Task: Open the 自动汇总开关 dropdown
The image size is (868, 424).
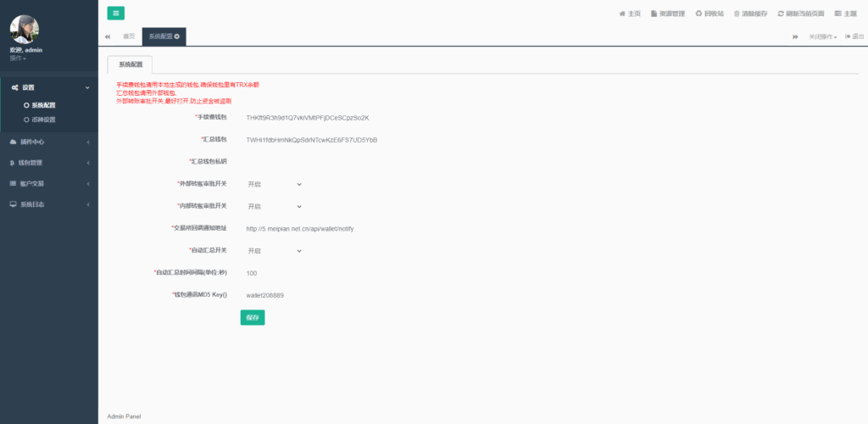Action: pyautogui.click(x=274, y=251)
